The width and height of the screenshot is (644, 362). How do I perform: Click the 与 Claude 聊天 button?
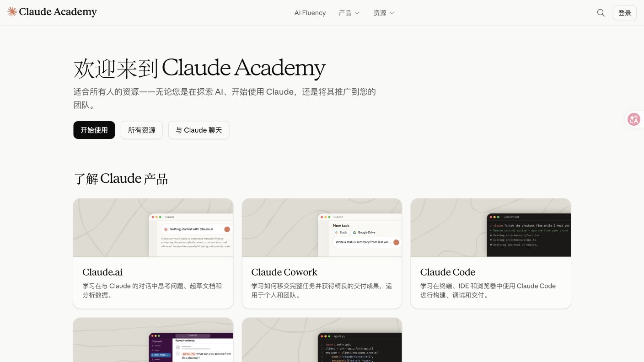[x=199, y=130]
